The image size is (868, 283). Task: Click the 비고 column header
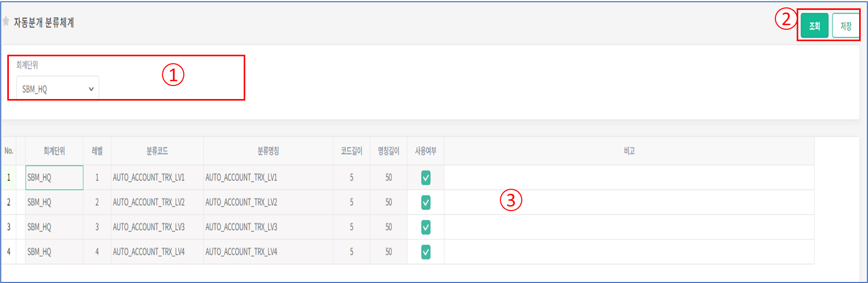coord(629,151)
